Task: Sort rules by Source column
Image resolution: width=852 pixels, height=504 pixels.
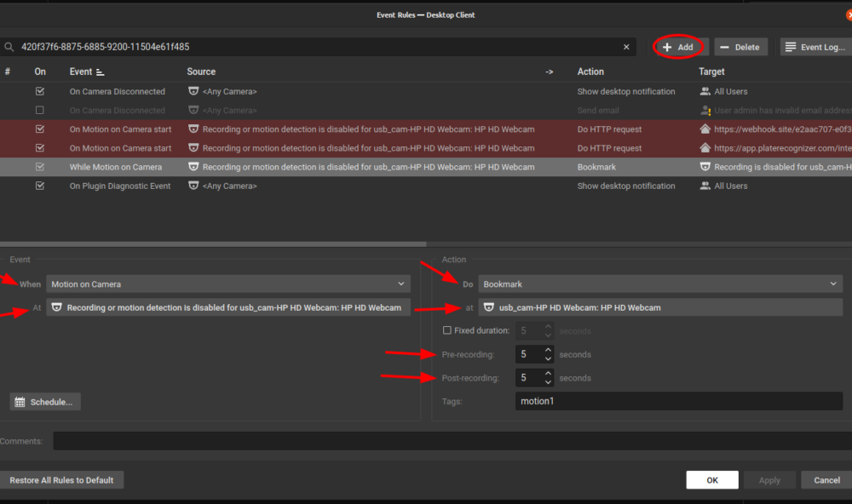Action: (201, 72)
